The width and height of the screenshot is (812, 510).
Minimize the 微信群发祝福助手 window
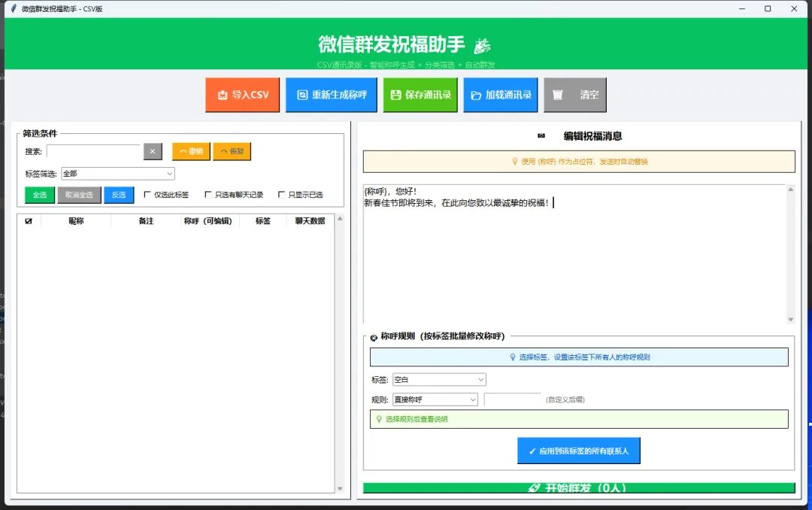(742, 9)
